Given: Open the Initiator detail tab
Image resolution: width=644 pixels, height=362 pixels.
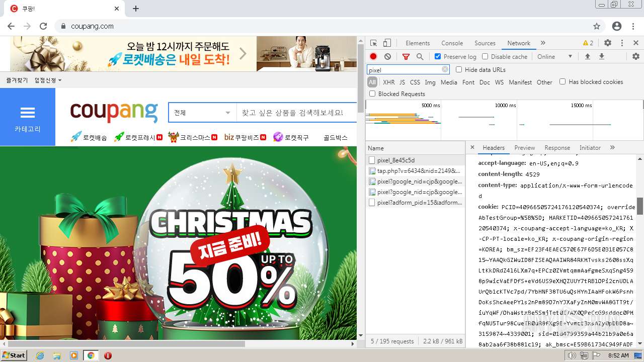Looking at the screenshot, I should click(x=590, y=148).
